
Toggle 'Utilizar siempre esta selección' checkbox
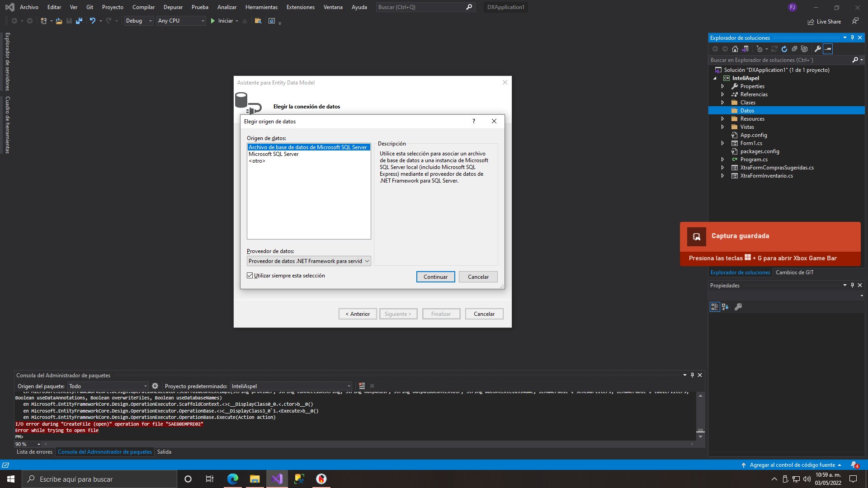(x=250, y=276)
